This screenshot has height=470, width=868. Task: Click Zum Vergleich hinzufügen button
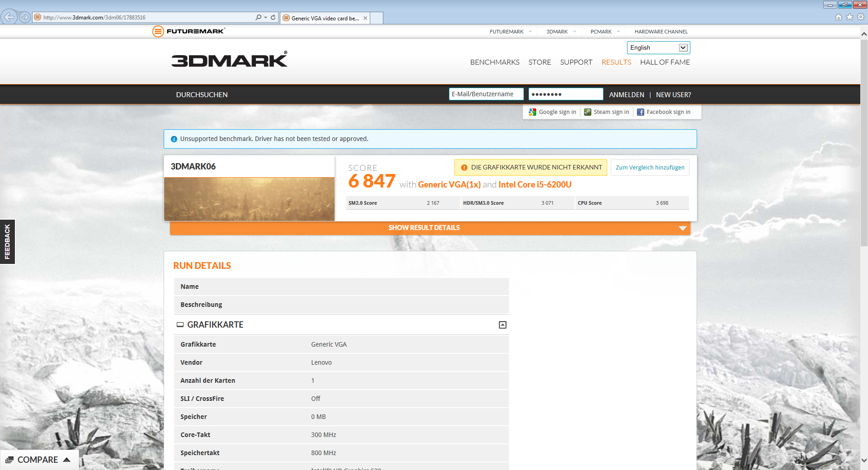[x=650, y=168]
